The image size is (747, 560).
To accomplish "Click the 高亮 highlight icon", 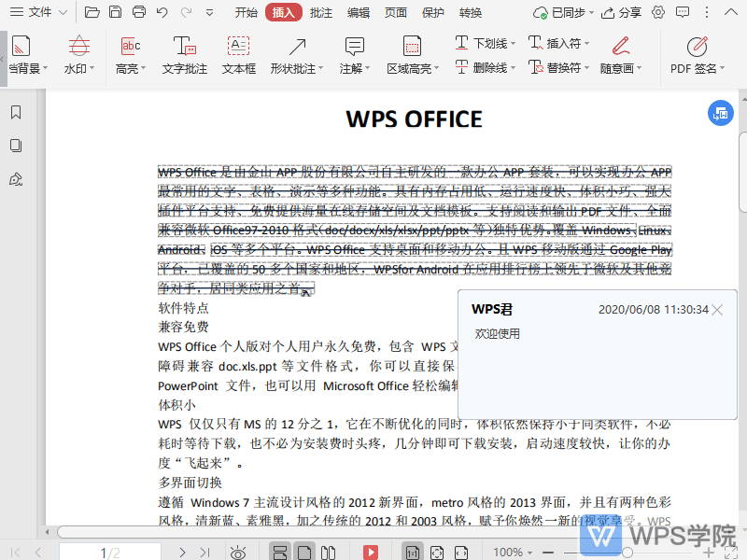I will coord(130,46).
